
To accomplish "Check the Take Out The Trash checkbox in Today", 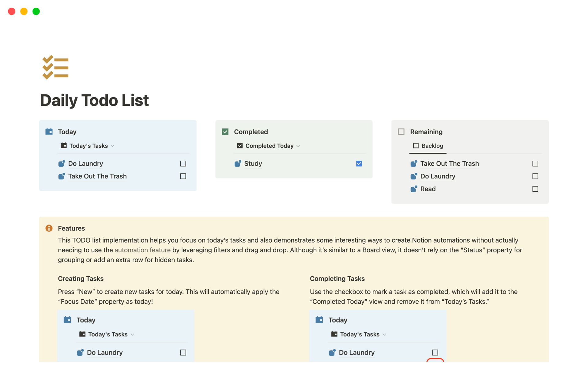I will [183, 176].
